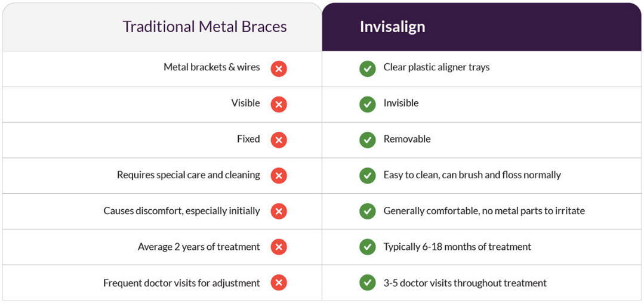Click red X beside Frequent doctor visits

pos(279,283)
